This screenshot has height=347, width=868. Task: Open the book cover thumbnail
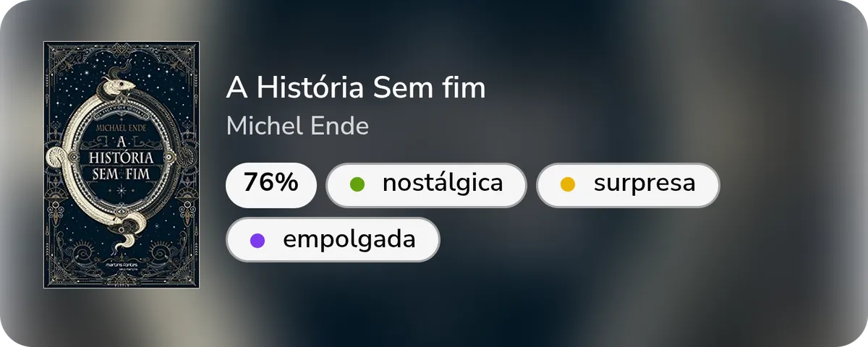click(x=122, y=165)
